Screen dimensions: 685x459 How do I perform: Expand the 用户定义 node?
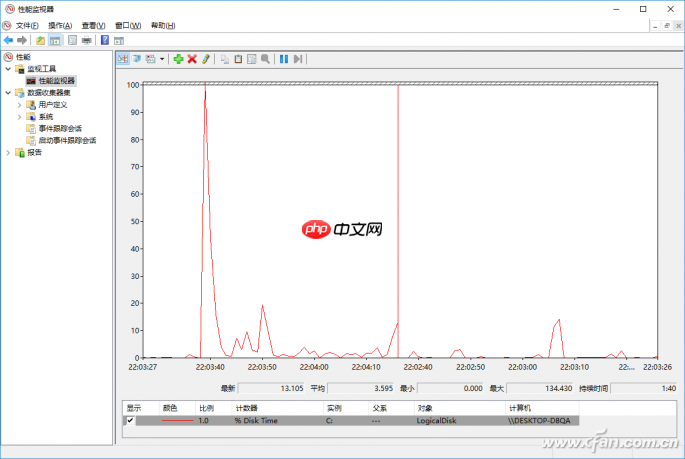(19, 105)
